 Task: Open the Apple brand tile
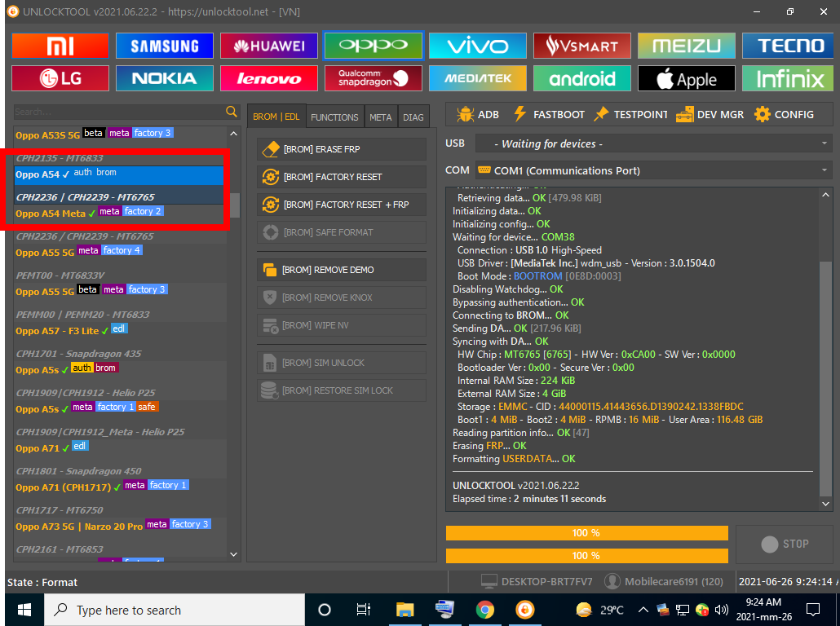pos(687,79)
